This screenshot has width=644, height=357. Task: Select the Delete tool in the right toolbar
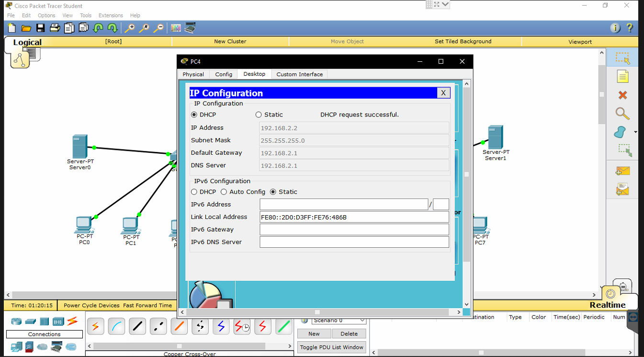(622, 95)
